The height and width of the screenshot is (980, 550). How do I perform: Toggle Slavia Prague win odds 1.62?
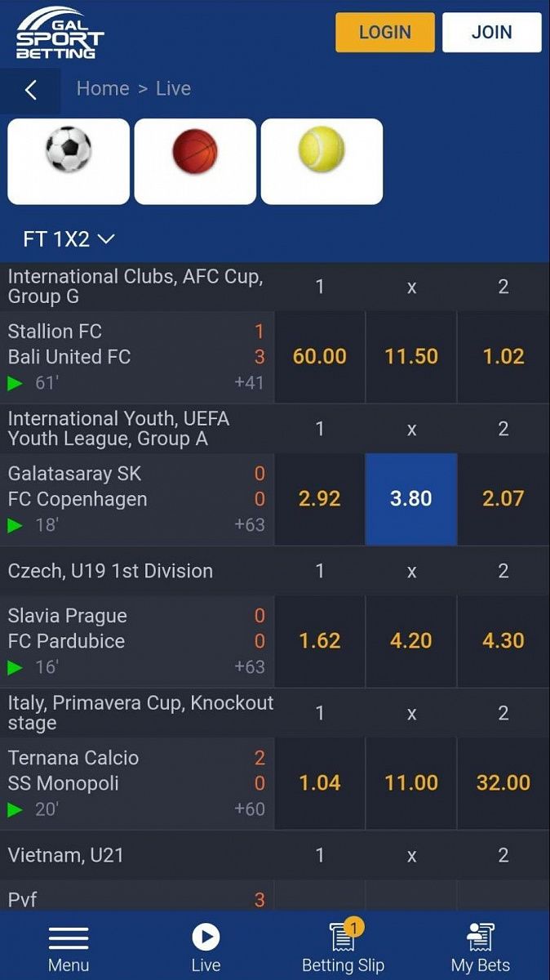pyautogui.click(x=320, y=641)
